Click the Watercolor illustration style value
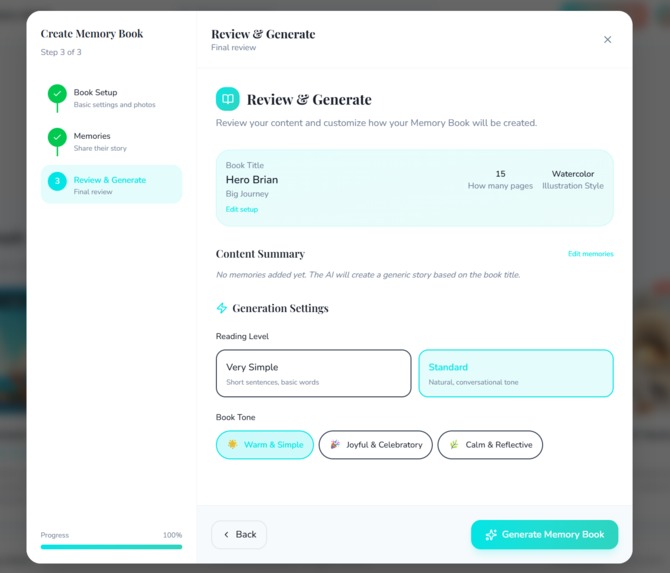Viewport: 670px width, 573px height. coord(573,174)
